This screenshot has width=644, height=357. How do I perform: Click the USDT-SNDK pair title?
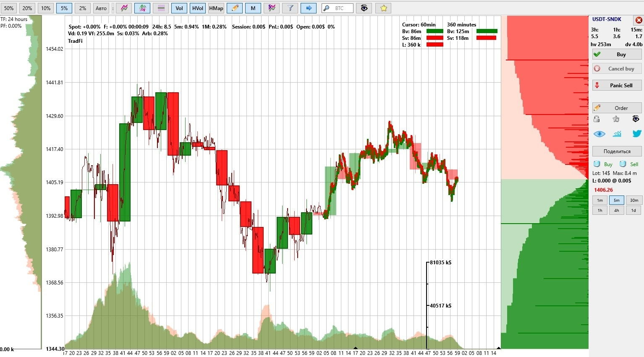(x=607, y=19)
